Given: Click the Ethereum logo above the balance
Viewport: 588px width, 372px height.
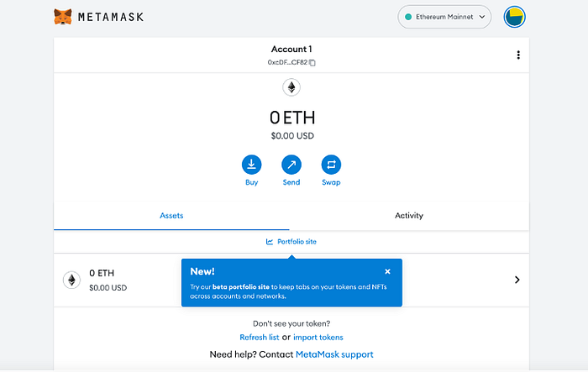Looking at the screenshot, I should (x=291, y=87).
